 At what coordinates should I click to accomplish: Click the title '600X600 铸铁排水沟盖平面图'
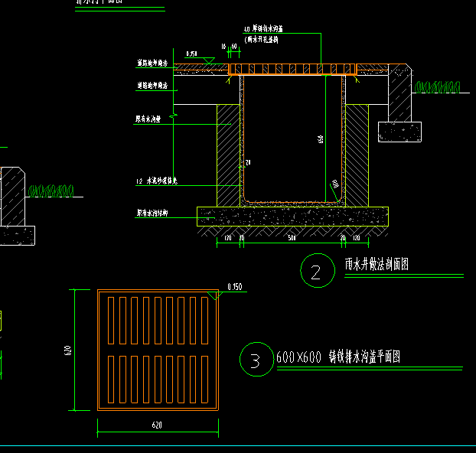338,357
